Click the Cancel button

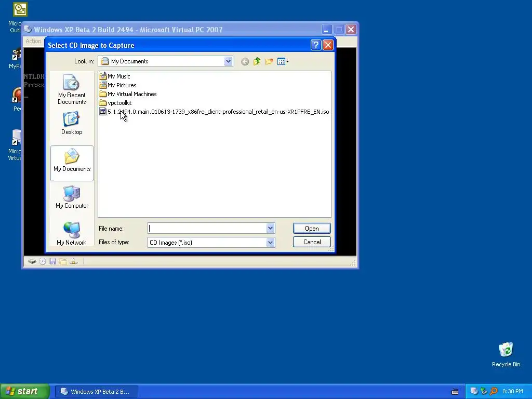312,242
